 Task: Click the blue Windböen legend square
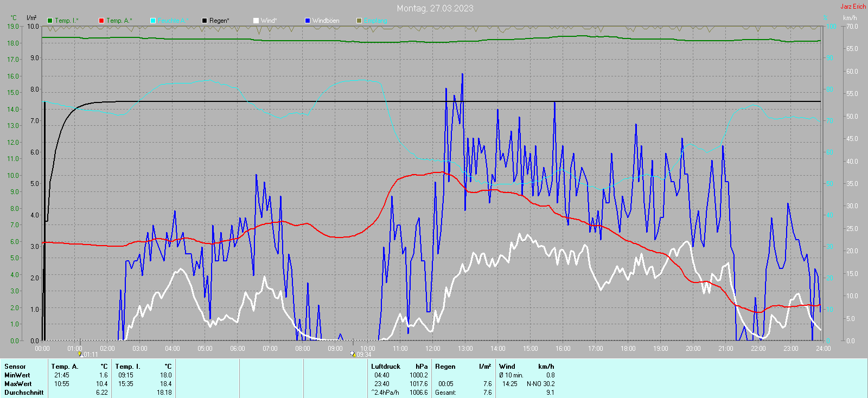[308, 21]
